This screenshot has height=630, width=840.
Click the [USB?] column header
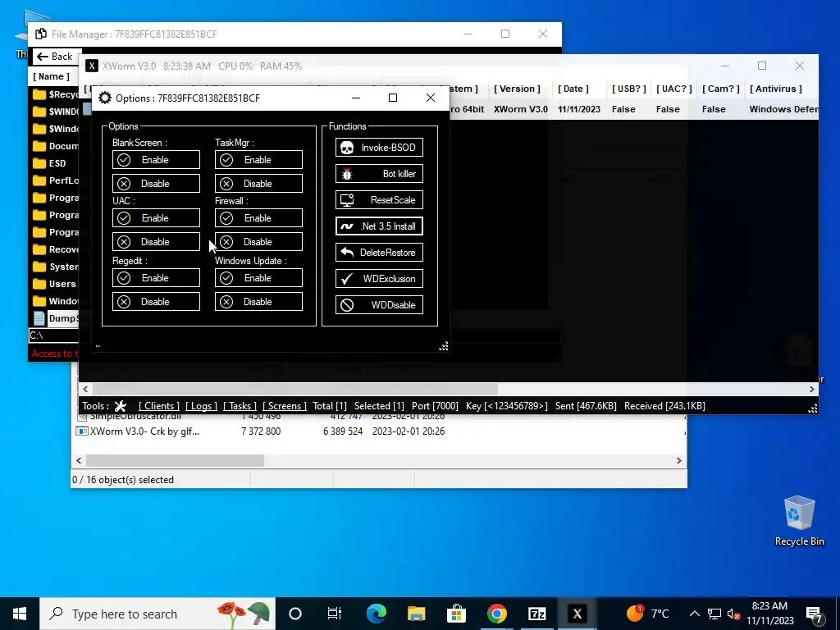[x=628, y=89]
